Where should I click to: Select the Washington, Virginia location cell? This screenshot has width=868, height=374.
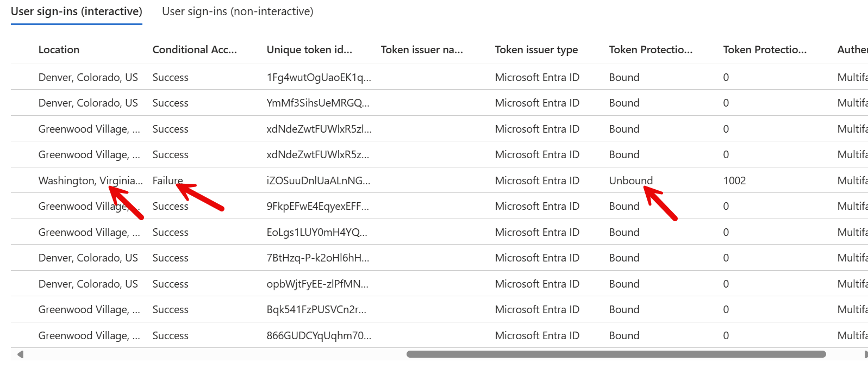[x=91, y=180]
